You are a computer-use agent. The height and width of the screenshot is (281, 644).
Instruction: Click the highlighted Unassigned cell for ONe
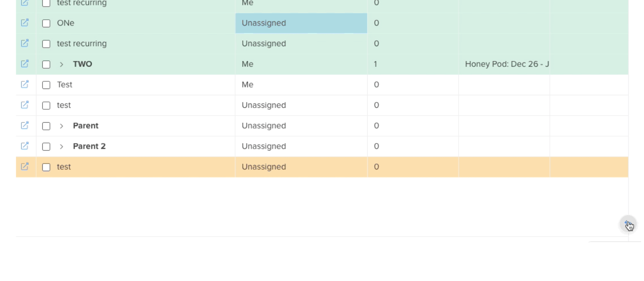point(301,23)
